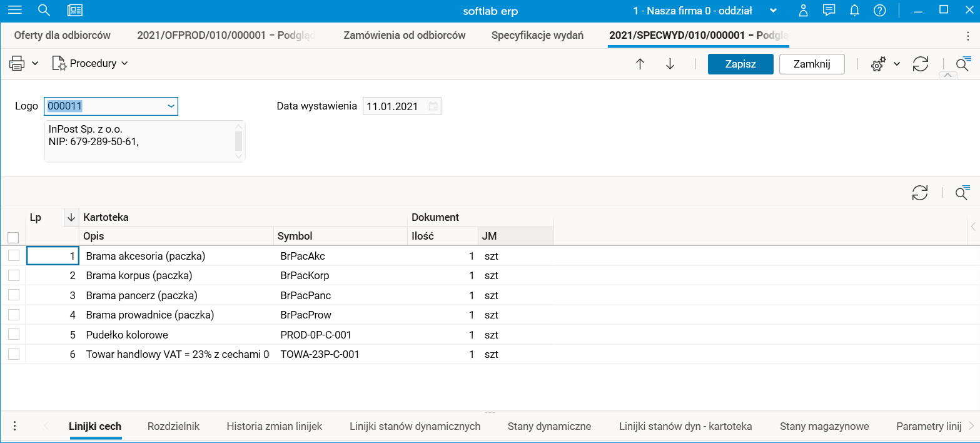The height and width of the screenshot is (443, 980).
Task: Tick the checkbox for Pudełko kolorowe
Action: (13, 334)
